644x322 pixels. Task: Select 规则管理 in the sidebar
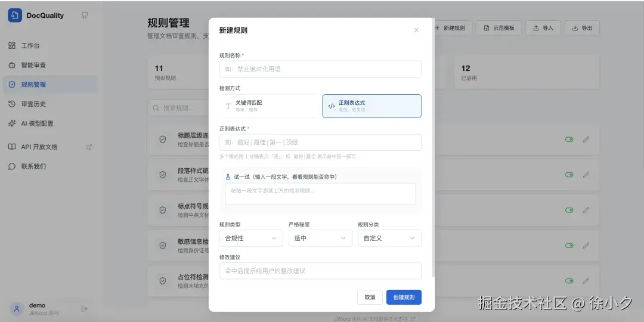(x=50, y=85)
